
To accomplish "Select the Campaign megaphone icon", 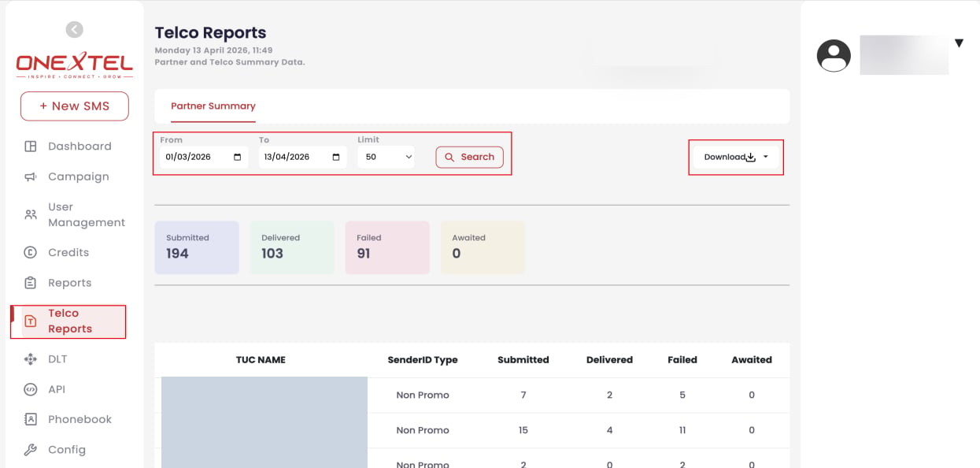I will [x=31, y=177].
